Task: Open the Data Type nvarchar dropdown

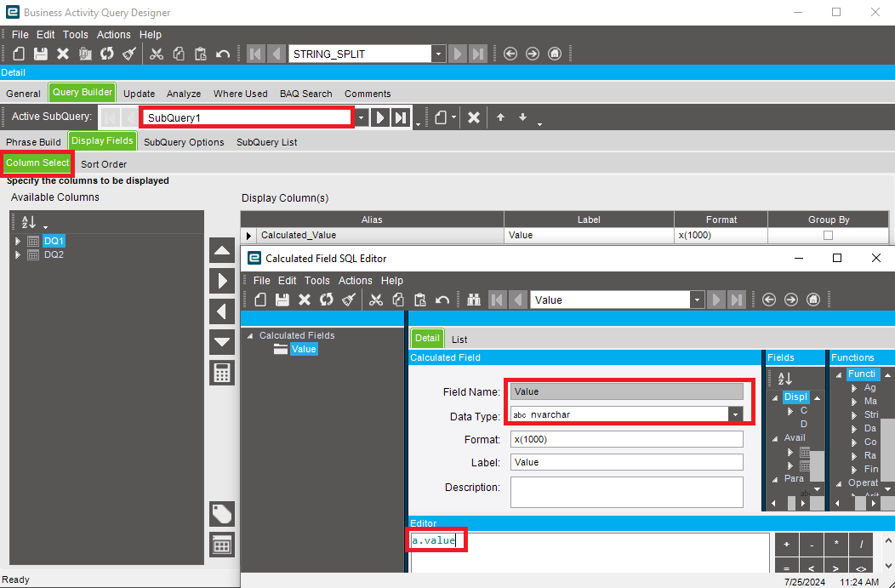Action: tap(735, 415)
